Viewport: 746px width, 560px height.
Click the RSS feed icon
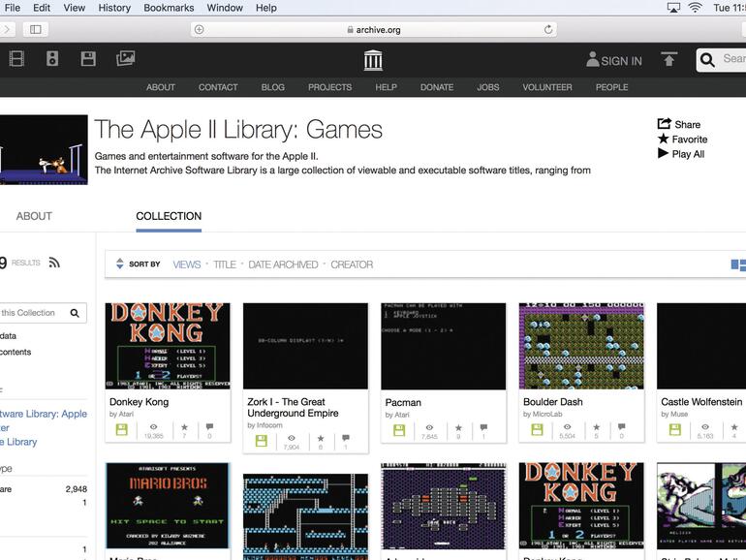pos(54,263)
